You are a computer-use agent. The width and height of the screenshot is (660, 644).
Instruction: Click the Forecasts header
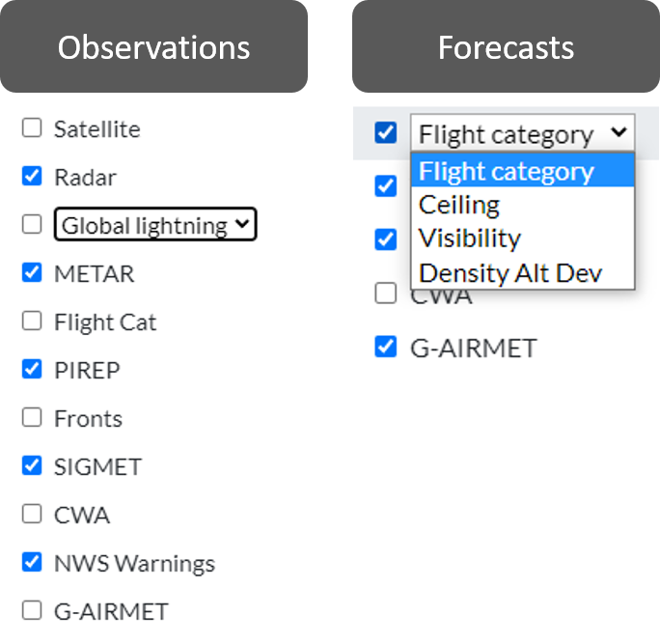pos(506,47)
